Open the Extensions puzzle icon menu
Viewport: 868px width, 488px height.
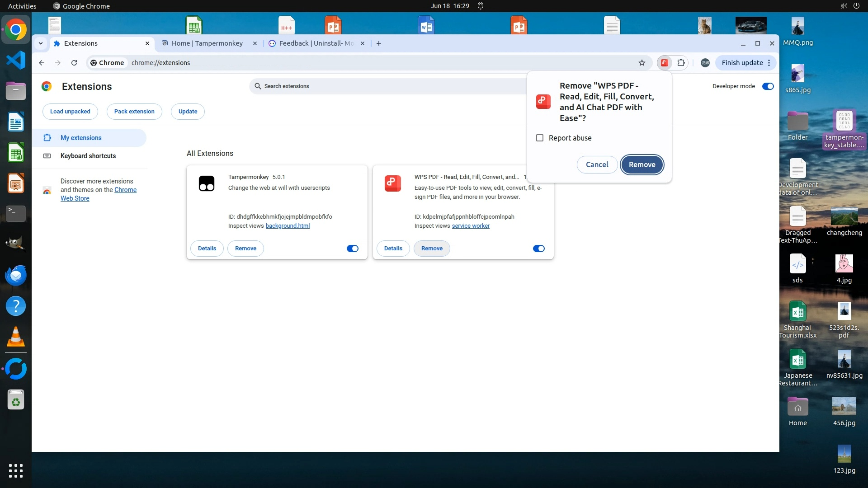(681, 63)
